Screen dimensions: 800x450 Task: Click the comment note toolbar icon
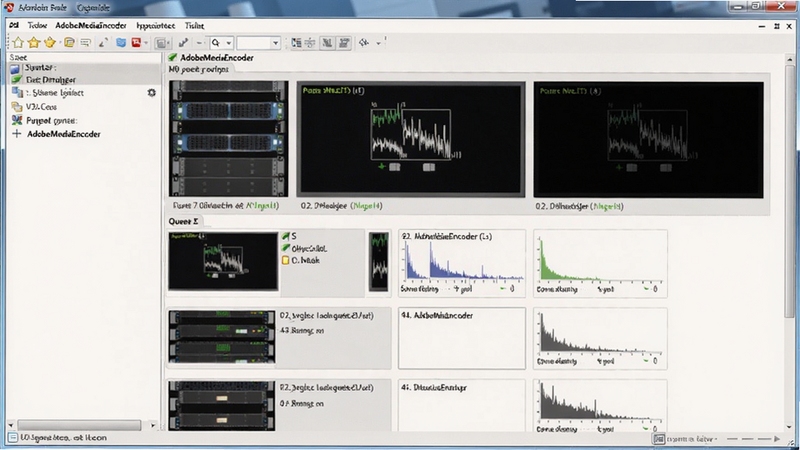[x=85, y=43]
